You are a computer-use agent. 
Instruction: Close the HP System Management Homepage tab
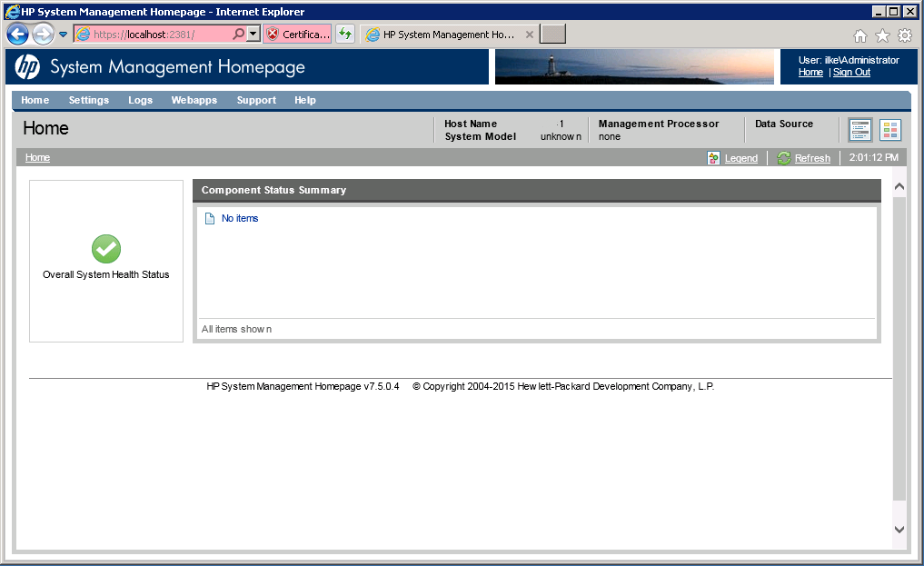pos(529,35)
